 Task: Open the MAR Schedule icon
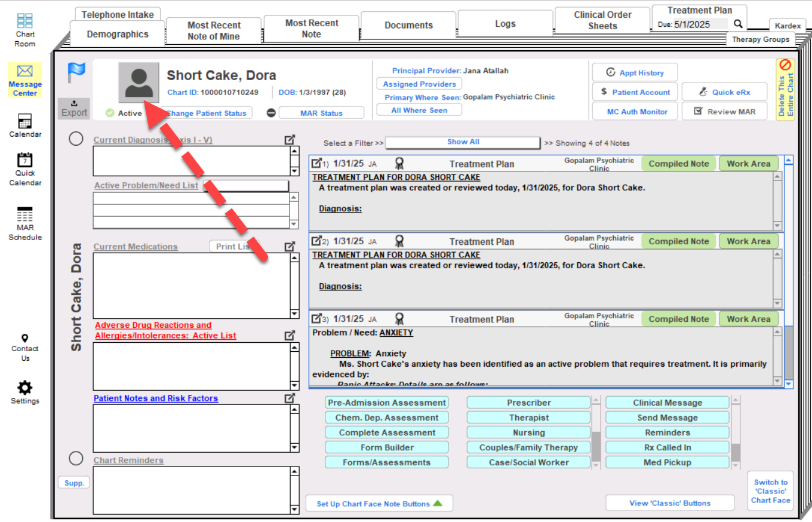tap(25, 214)
